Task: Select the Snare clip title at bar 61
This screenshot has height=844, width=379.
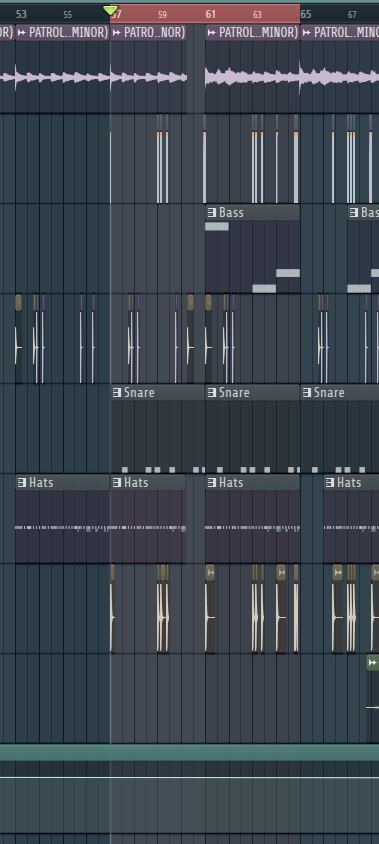Action: (x=234, y=393)
